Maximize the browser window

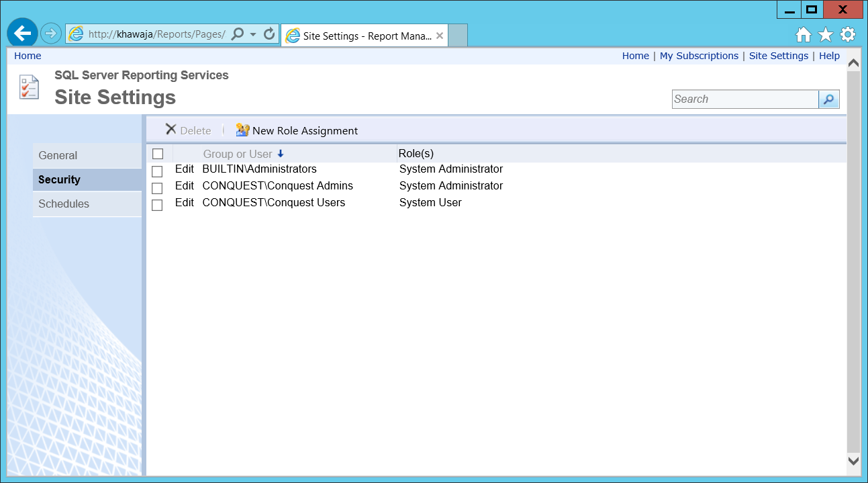point(812,9)
